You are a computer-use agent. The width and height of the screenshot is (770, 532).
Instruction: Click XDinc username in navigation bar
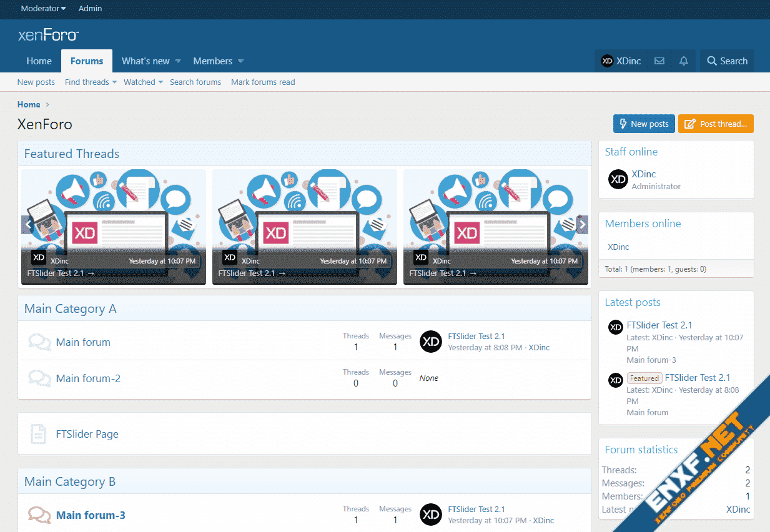point(629,61)
